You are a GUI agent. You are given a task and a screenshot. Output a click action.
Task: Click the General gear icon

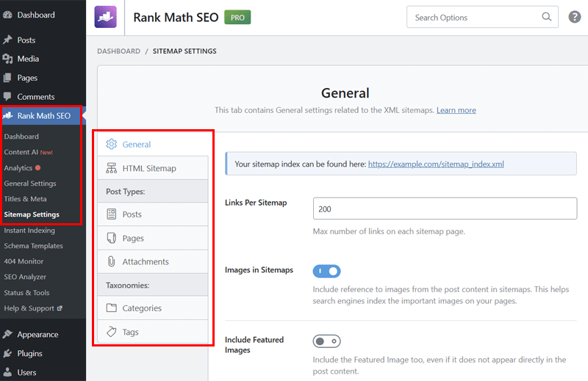point(112,144)
